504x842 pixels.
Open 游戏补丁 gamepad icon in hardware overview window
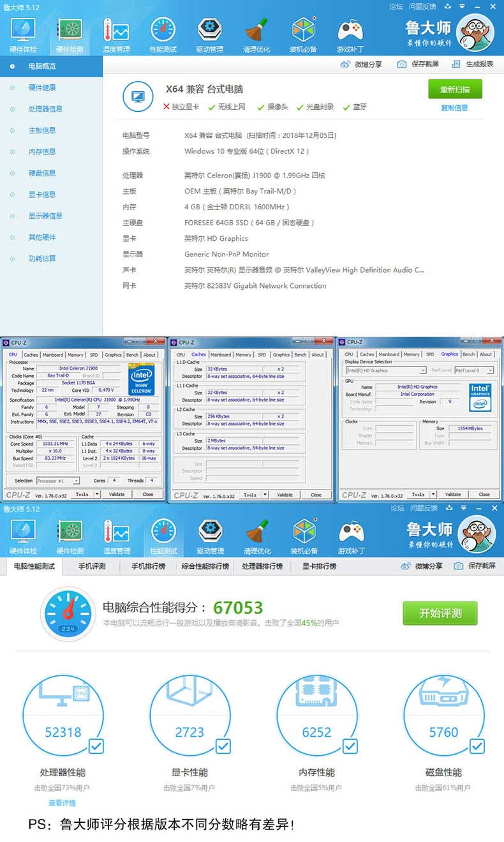click(x=350, y=30)
